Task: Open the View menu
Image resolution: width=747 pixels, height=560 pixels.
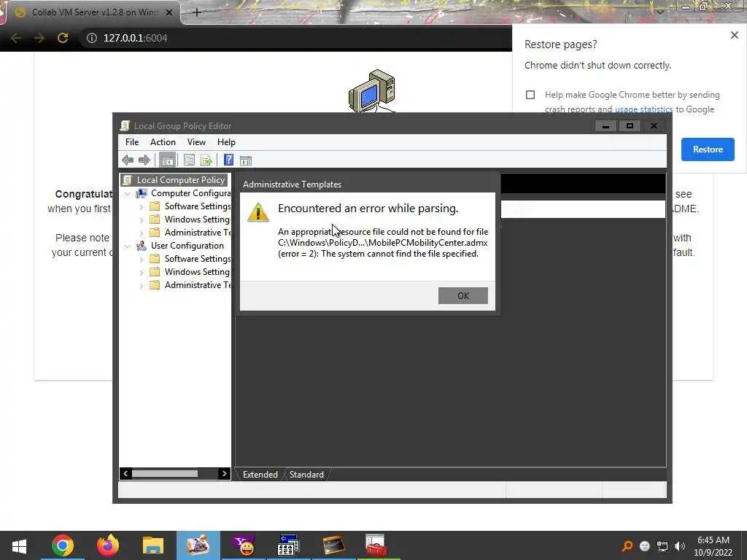Action: click(x=196, y=142)
